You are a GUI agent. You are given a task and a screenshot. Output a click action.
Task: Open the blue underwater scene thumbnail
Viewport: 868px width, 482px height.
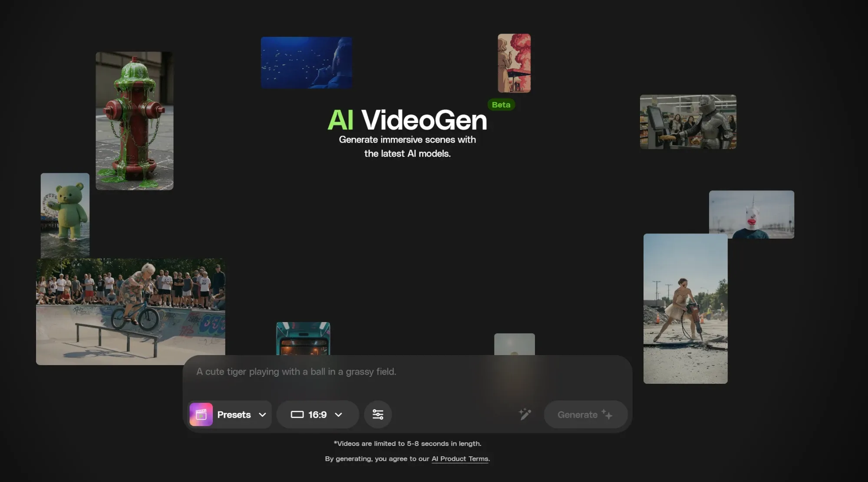coord(307,63)
